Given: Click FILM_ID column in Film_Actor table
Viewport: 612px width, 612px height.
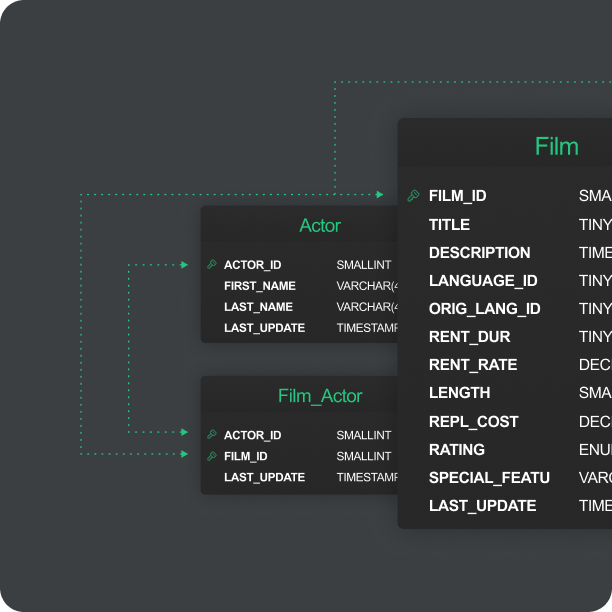Looking at the screenshot, I should pyautogui.click(x=246, y=456).
